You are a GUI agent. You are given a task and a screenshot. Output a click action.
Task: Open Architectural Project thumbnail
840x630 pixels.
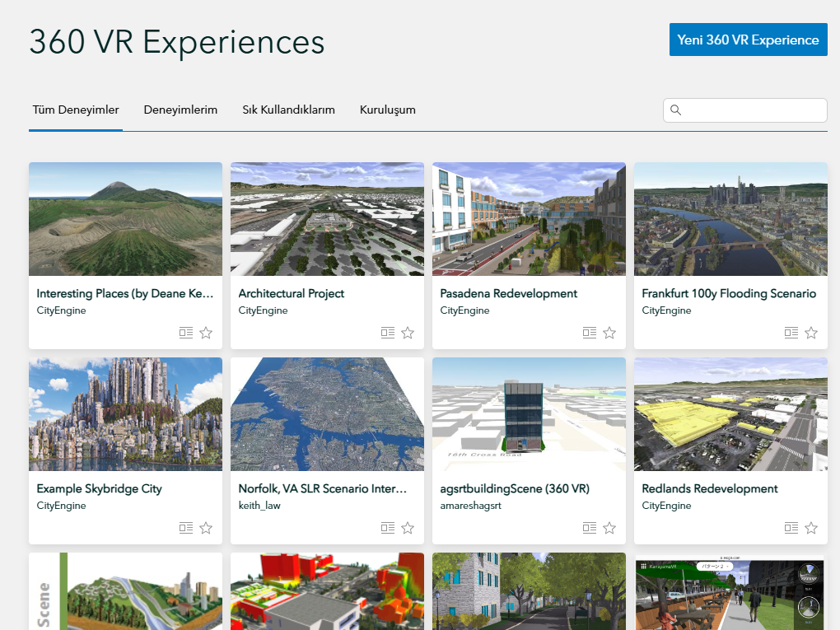327,219
